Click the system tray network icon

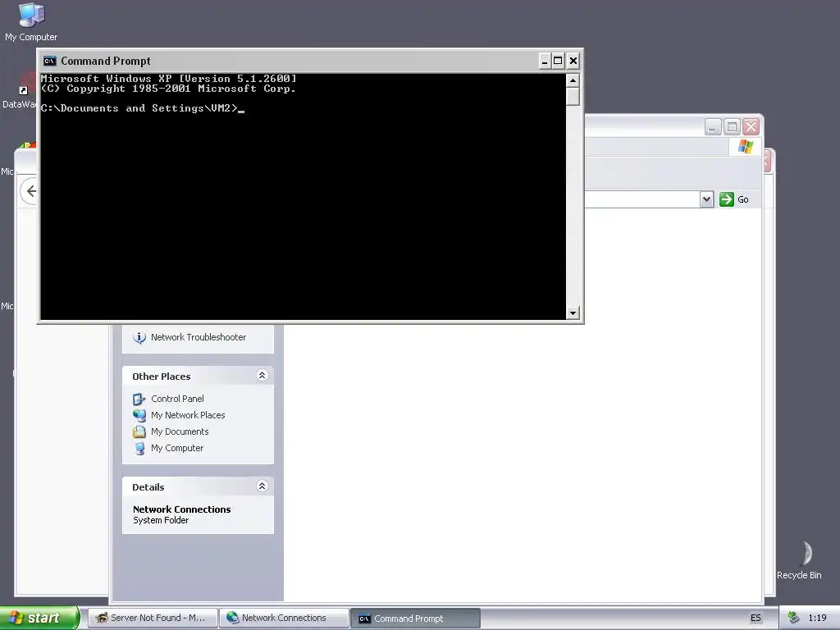pos(793,618)
